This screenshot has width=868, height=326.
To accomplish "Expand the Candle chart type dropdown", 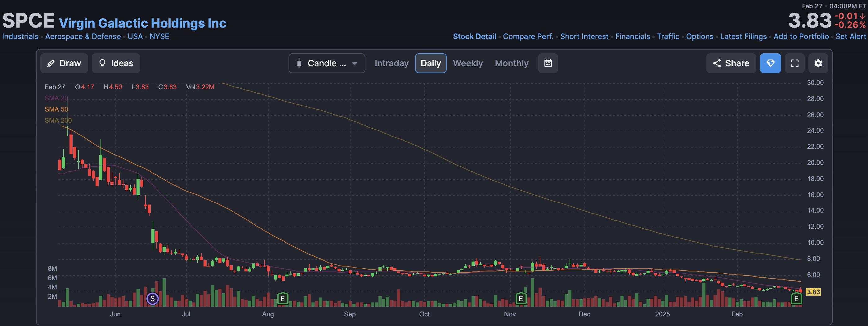I will [327, 63].
